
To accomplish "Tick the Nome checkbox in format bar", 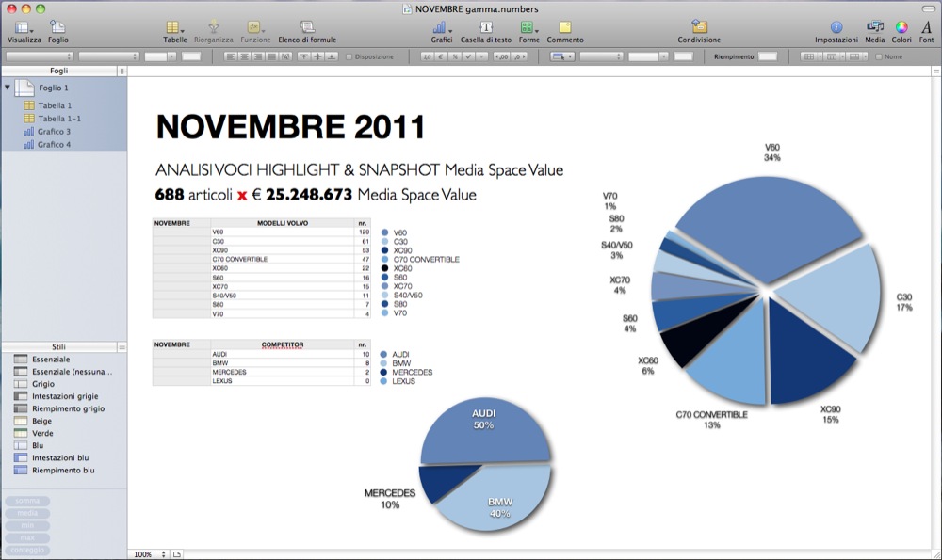I will click(879, 56).
